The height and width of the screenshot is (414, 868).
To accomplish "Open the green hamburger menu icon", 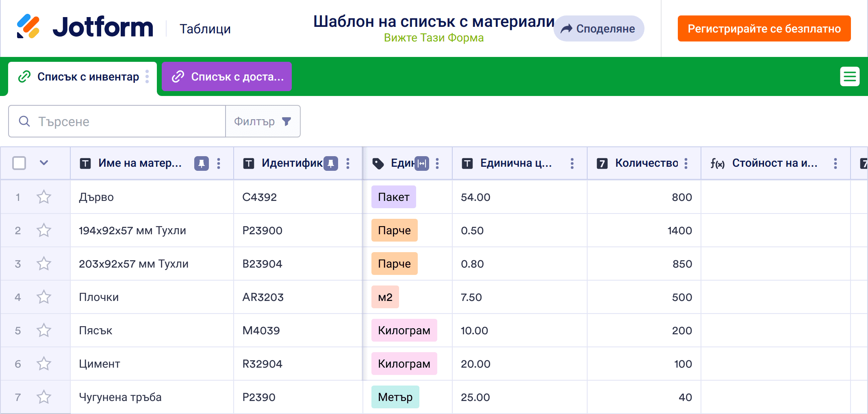I will coord(849,76).
